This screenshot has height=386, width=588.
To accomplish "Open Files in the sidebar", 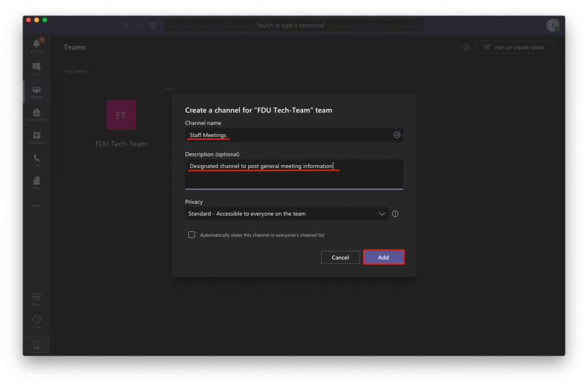I will pos(36,183).
